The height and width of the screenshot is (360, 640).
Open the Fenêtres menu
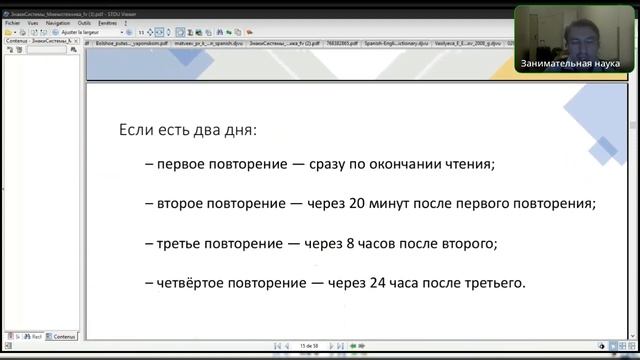pos(107,23)
